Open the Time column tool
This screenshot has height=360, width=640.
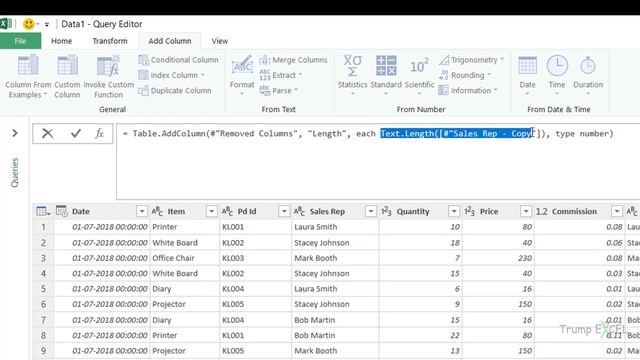point(557,76)
